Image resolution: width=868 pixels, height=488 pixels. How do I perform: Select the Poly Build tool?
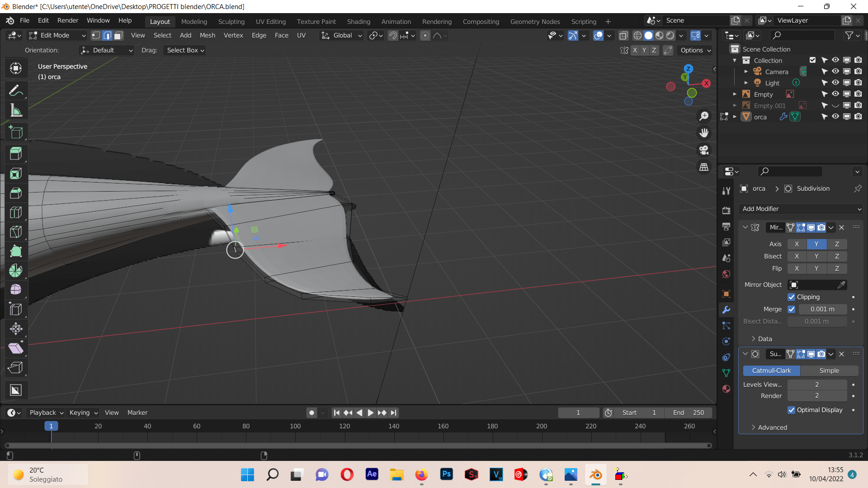click(x=16, y=251)
